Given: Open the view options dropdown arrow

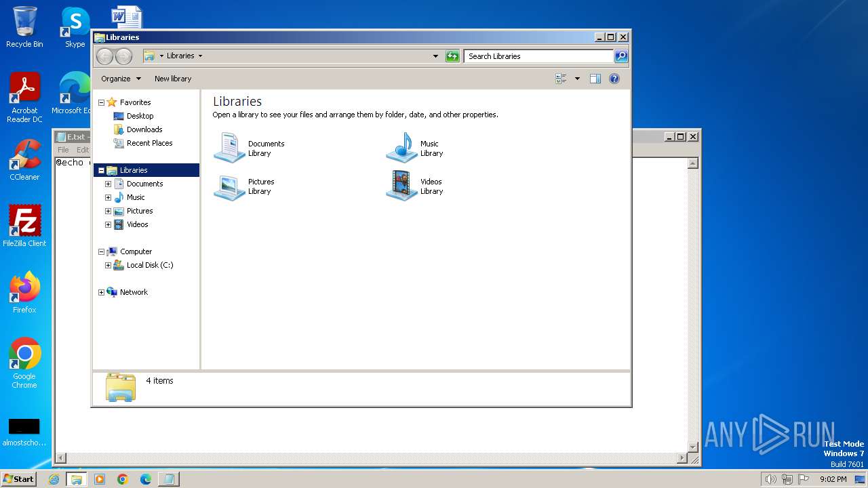Looking at the screenshot, I should tap(577, 79).
